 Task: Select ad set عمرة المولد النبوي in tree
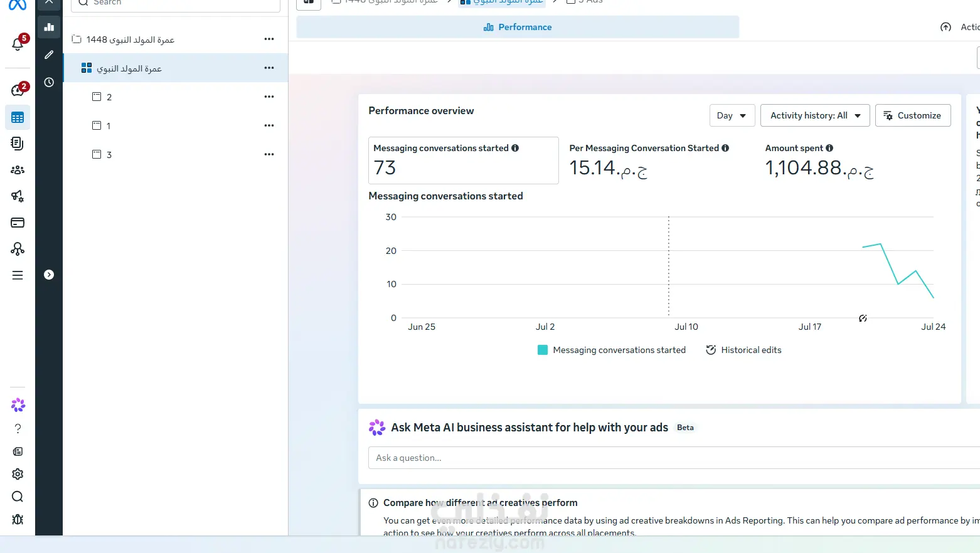(176, 68)
